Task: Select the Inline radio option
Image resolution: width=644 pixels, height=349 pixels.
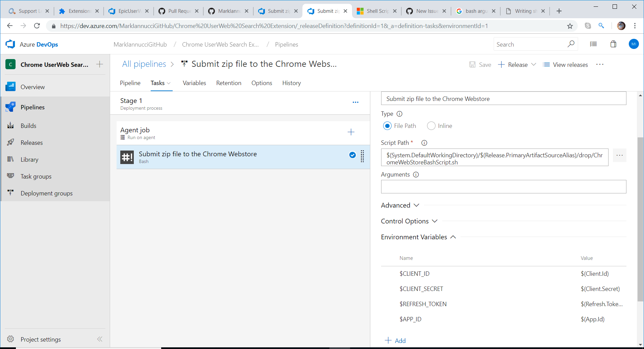Action: [x=431, y=126]
